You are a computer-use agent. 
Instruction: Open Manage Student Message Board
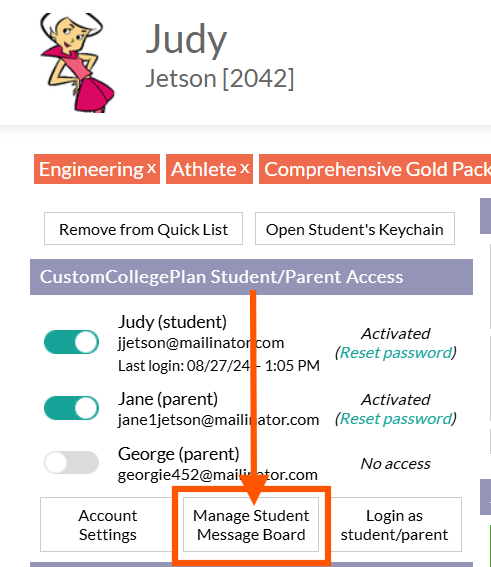pyautogui.click(x=251, y=525)
